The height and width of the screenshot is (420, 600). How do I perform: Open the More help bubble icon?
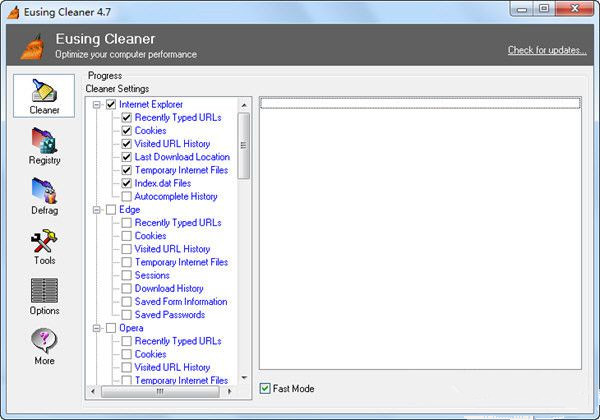[x=44, y=340]
